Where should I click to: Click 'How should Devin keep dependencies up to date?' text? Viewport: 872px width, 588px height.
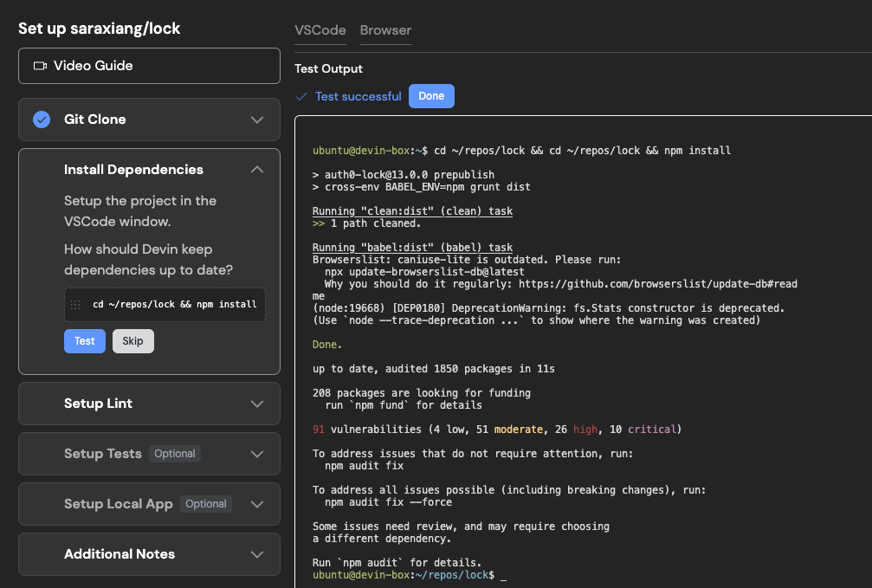148,260
